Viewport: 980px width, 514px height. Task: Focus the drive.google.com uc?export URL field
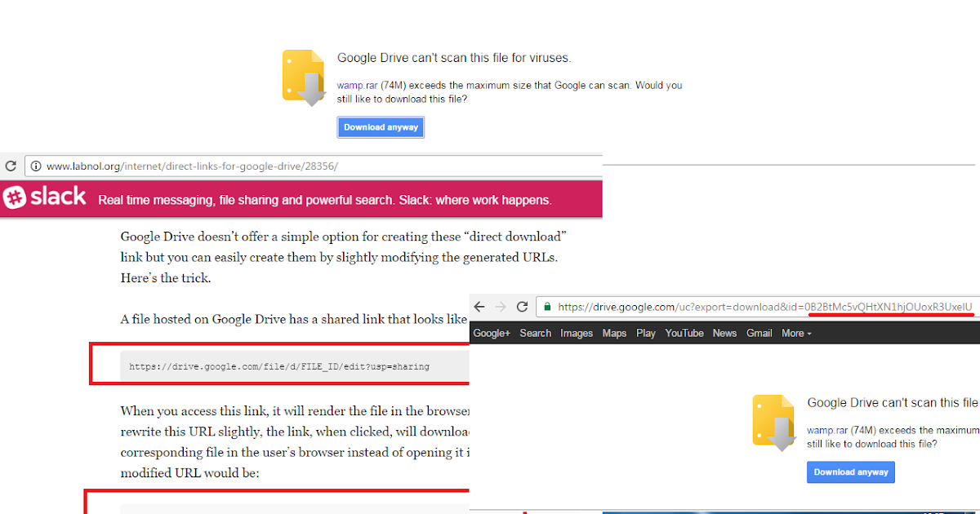[758, 307]
